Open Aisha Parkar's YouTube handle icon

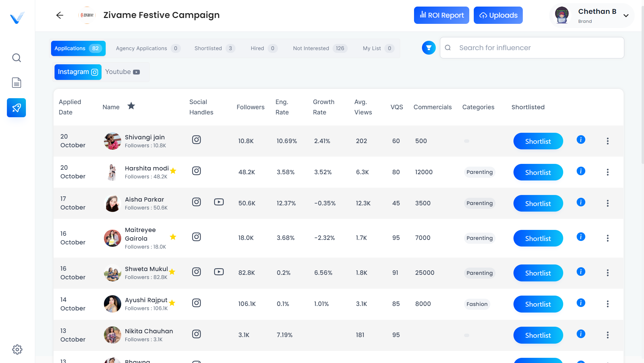pos(219,202)
